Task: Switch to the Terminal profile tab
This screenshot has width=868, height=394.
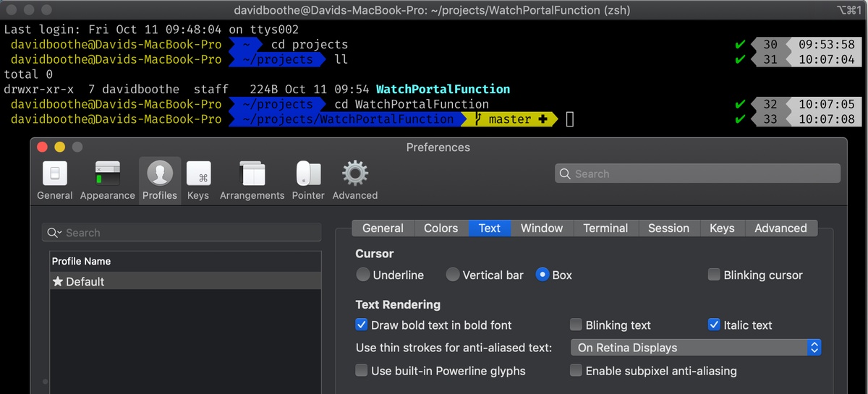Action: 605,228
